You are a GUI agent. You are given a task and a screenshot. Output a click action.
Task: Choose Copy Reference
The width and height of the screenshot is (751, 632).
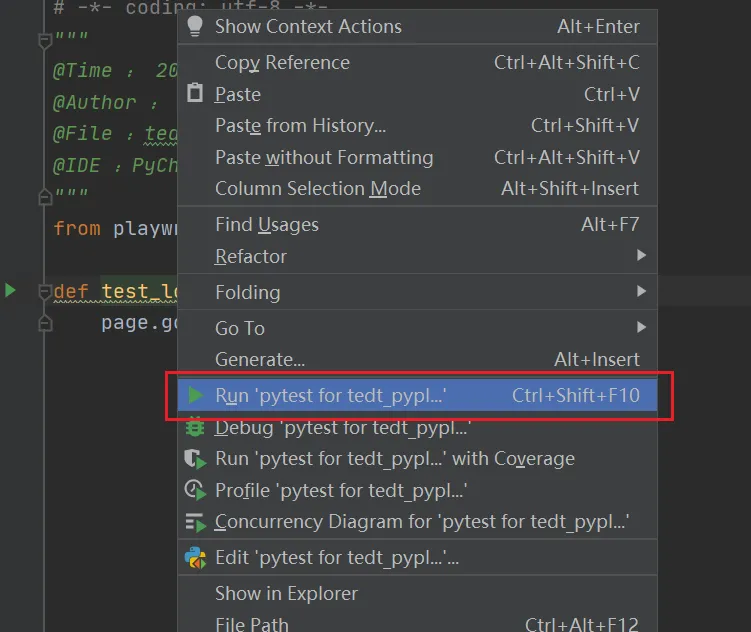pyautogui.click(x=417, y=62)
